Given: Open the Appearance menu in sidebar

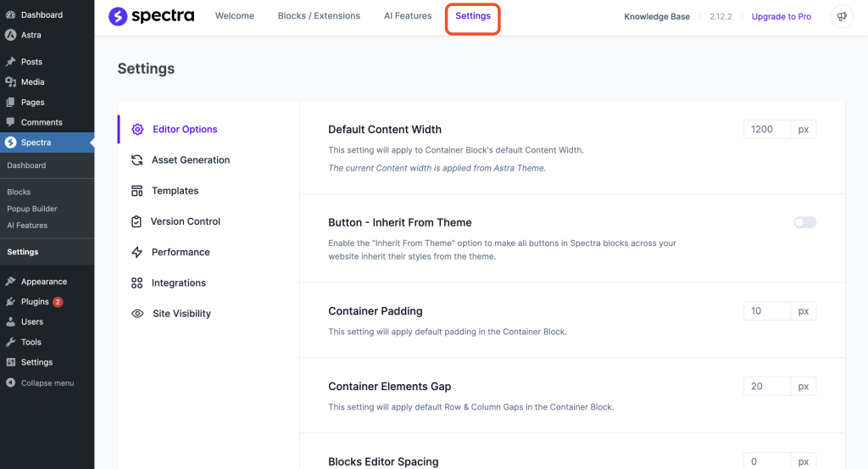Looking at the screenshot, I should pos(43,282).
